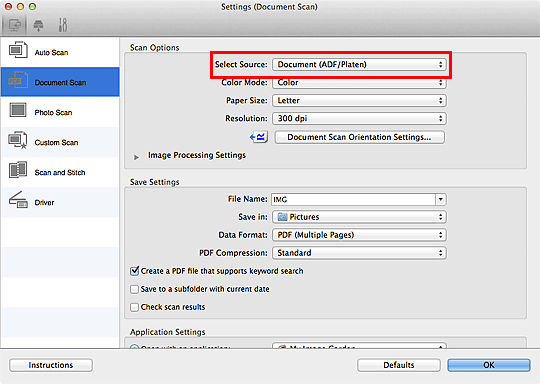The width and height of the screenshot is (540, 384).
Task: Click the Image Processing Settings label
Action: pos(197,155)
